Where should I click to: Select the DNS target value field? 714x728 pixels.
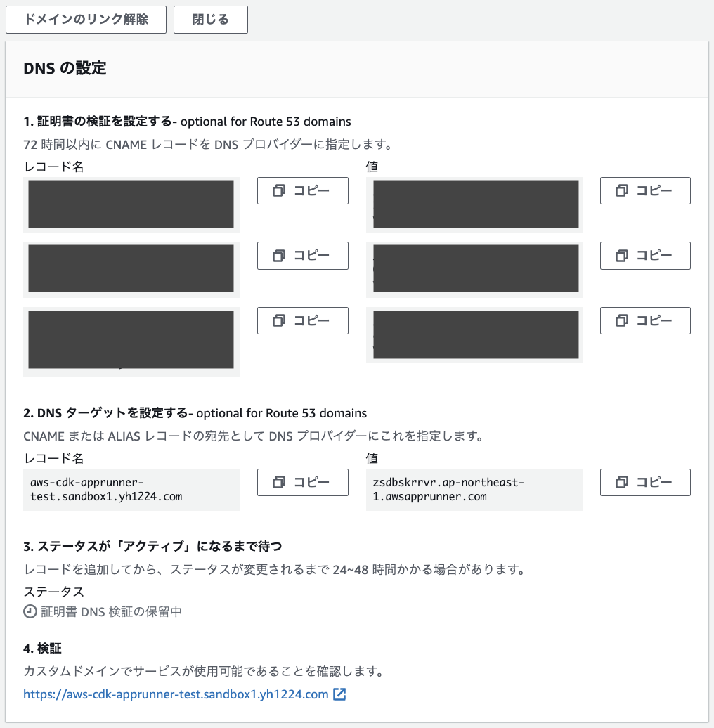pyautogui.click(x=474, y=490)
